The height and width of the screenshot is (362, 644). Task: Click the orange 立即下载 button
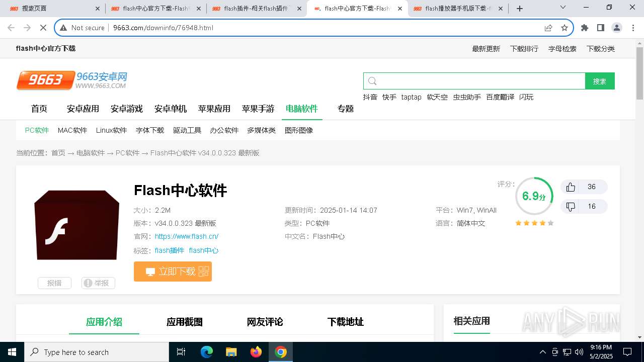point(173,271)
